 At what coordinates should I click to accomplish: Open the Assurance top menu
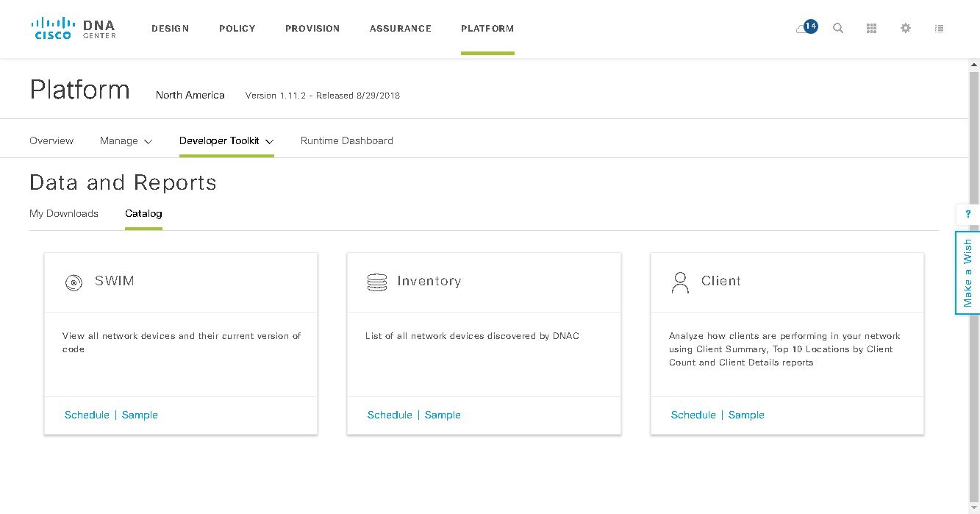(401, 28)
